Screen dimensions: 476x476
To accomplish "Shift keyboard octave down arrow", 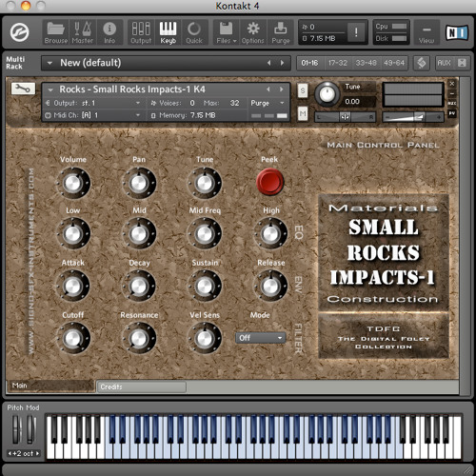I will 10,453.
